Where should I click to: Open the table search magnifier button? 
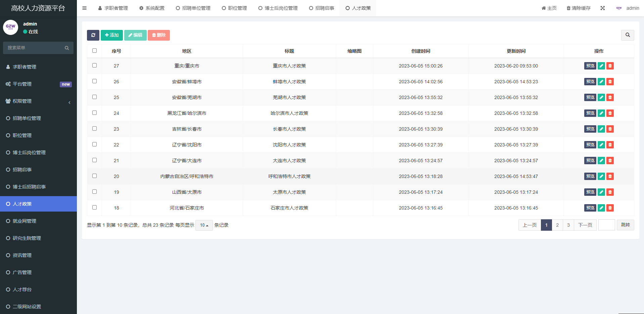[627, 35]
